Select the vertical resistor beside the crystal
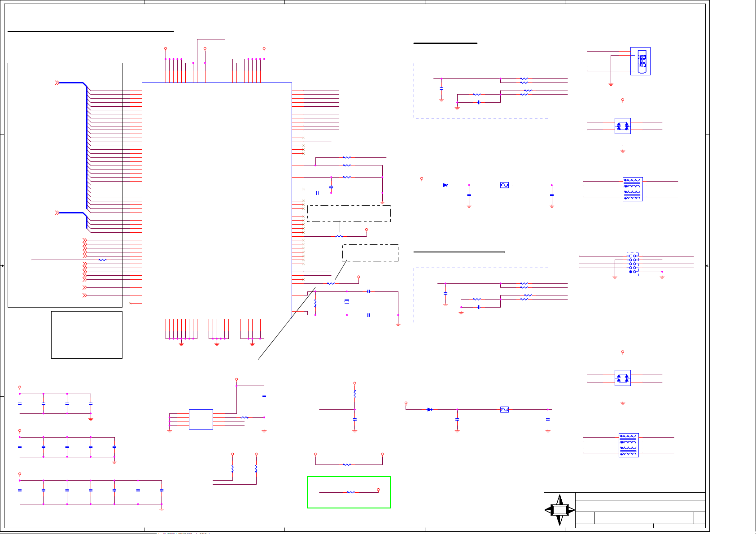This screenshot has width=756, height=534. pyautogui.click(x=315, y=303)
